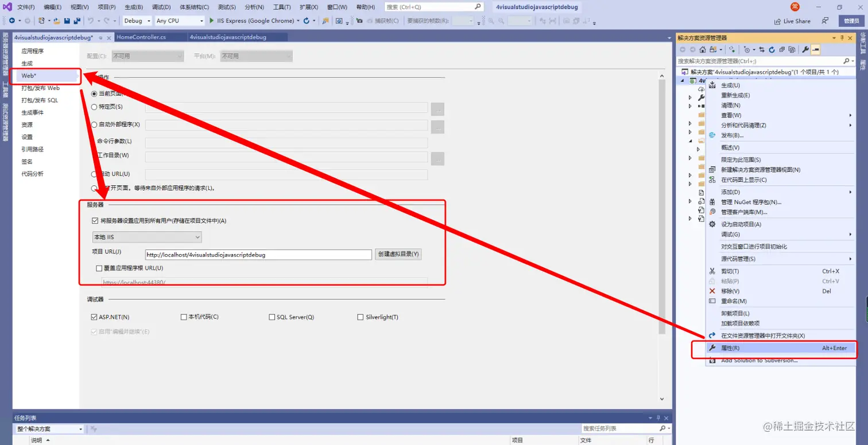Start debugging with the green play icon
Viewport: 868px width, 445px height.
[212, 21]
